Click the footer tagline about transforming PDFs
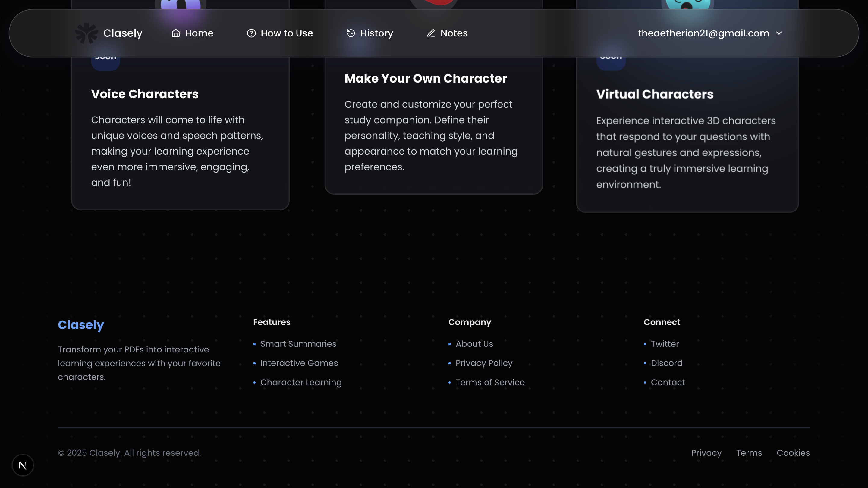Image resolution: width=868 pixels, height=488 pixels. (x=139, y=363)
